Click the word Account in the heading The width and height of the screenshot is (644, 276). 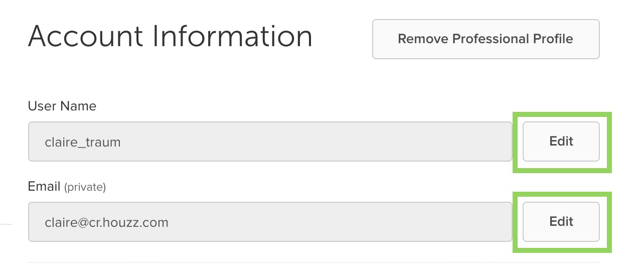coord(86,37)
